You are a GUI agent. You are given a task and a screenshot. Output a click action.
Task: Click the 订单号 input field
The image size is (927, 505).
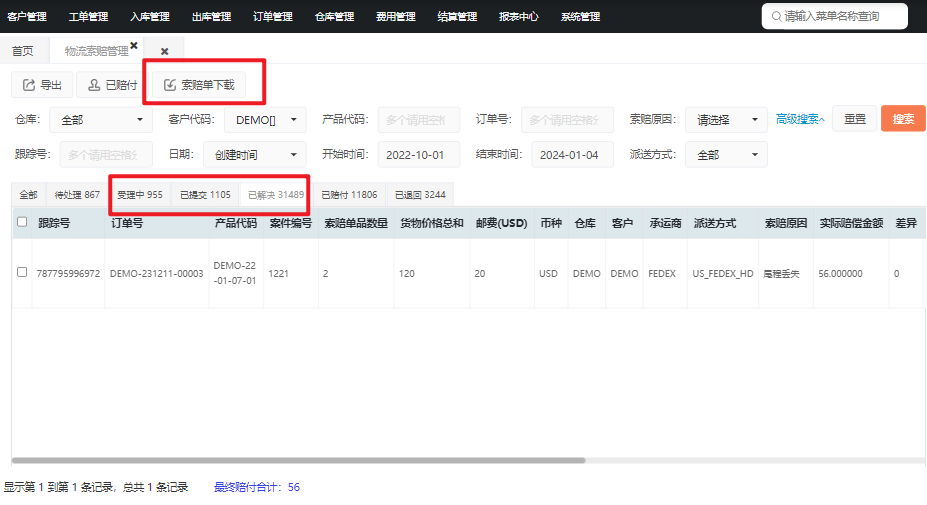click(x=567, y=120)
